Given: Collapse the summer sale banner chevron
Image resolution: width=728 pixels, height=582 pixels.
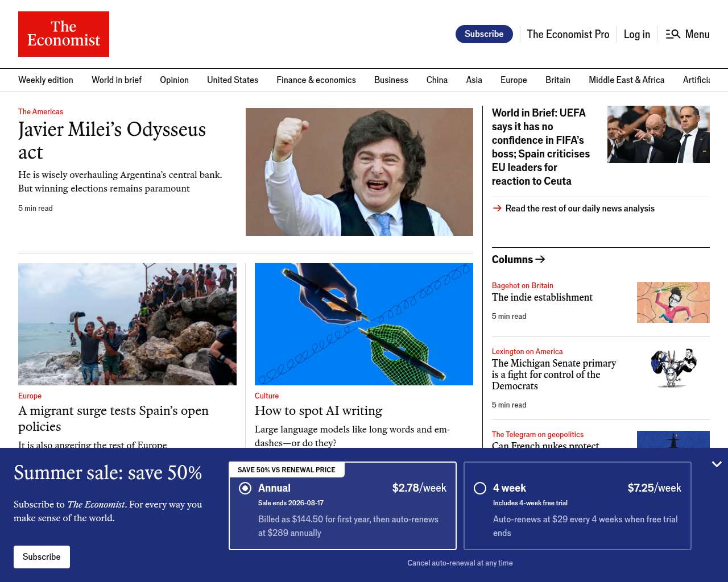Looking at the screenshot, I should (x=717, y=464).
